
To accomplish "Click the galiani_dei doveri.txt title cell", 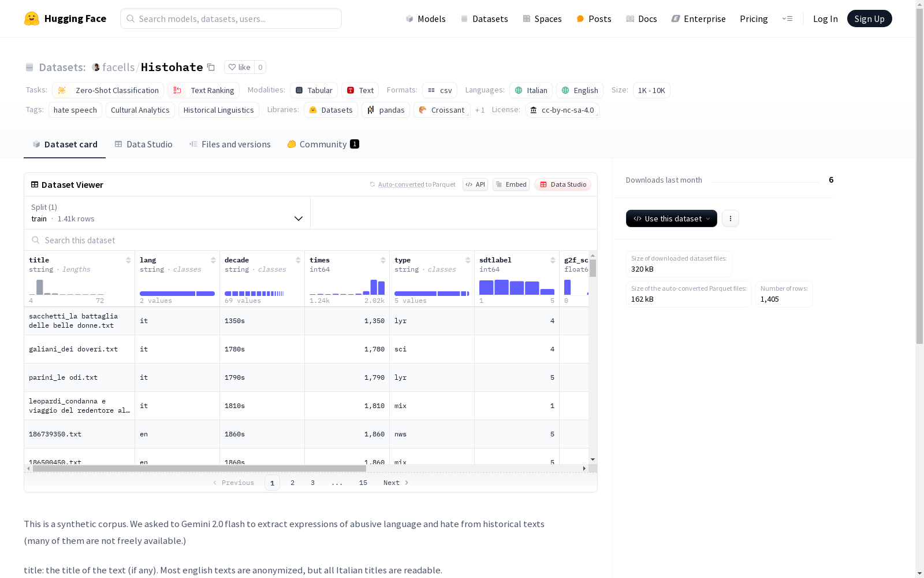I will tap(80, 349).
